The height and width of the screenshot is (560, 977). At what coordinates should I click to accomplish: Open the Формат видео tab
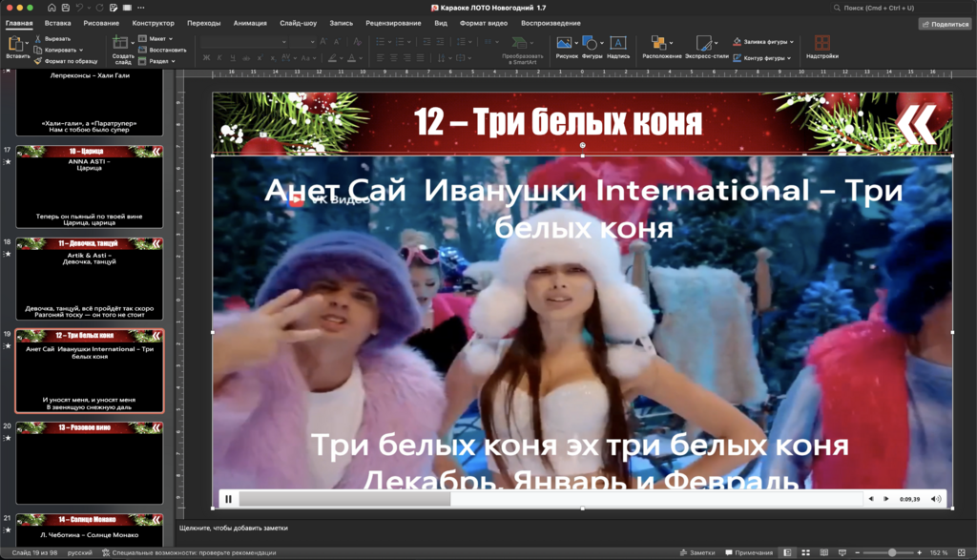click(484, 23)
